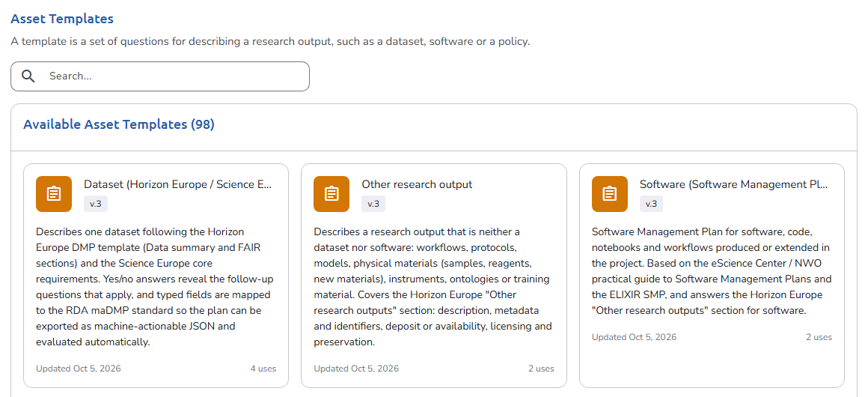Open the Software (Software Management Pl... template title

[x=734, y=184]
